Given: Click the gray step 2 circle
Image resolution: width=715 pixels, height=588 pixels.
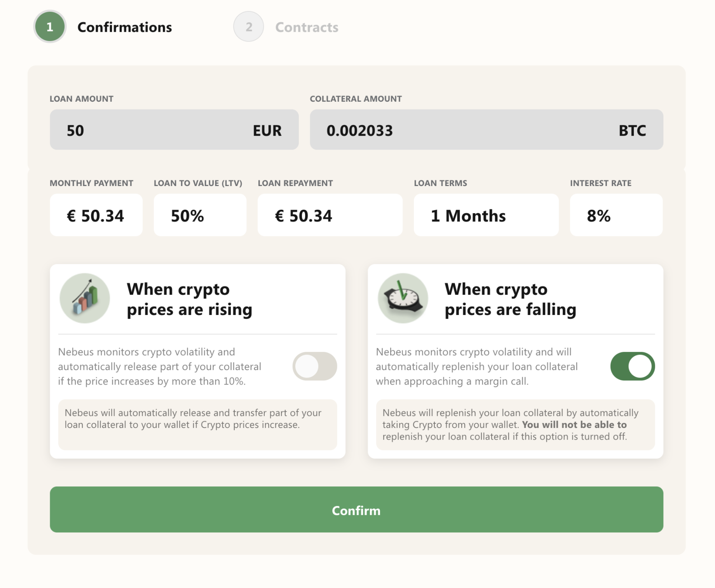Looking at the screenshot, I should tap(249, 27).
